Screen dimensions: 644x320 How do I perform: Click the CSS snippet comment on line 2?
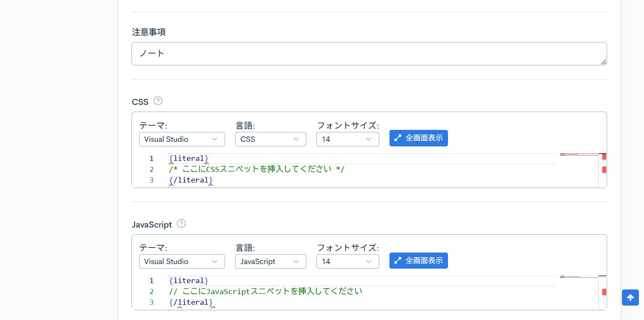[x=257, y=169]
